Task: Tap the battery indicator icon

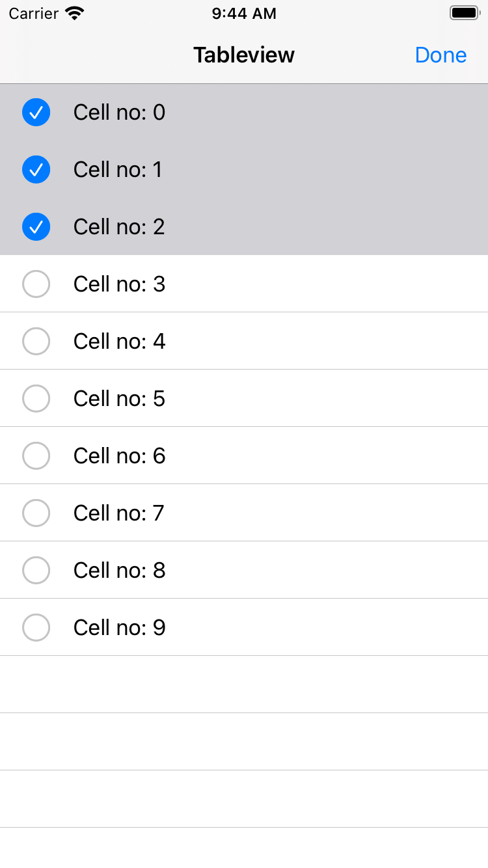Action: 464,13
